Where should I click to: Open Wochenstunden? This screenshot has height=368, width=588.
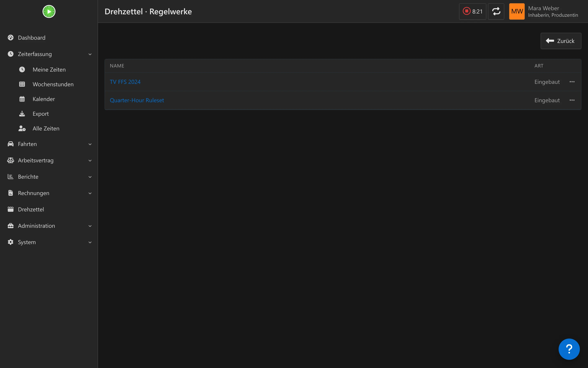tap(53, 84)
